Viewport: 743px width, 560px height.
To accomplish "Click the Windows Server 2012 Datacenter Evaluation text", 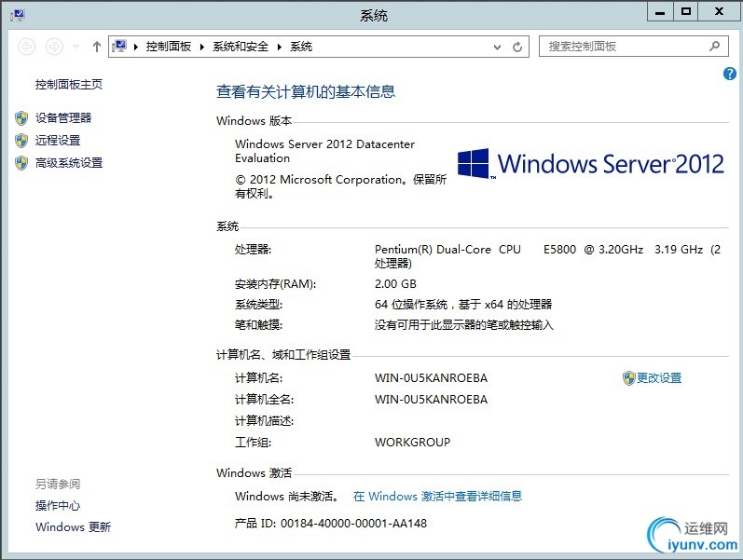I will pyautogui.click(x=324, y=151).
